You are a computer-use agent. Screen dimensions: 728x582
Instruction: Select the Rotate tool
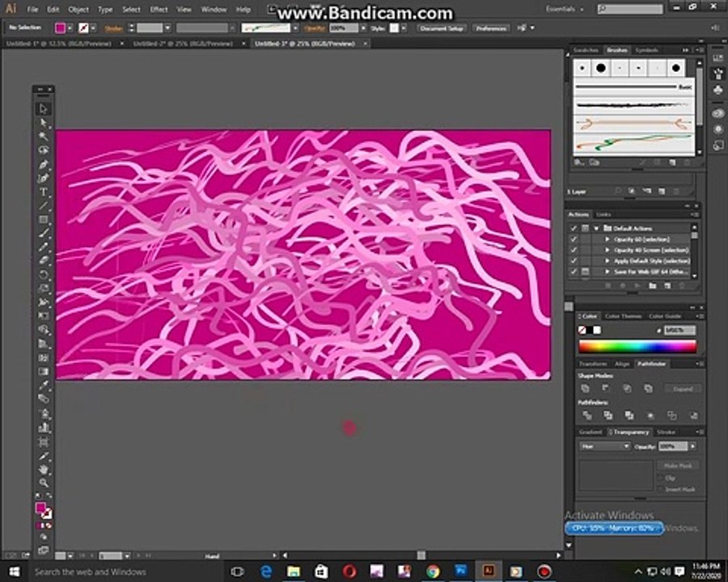point(43,275)
